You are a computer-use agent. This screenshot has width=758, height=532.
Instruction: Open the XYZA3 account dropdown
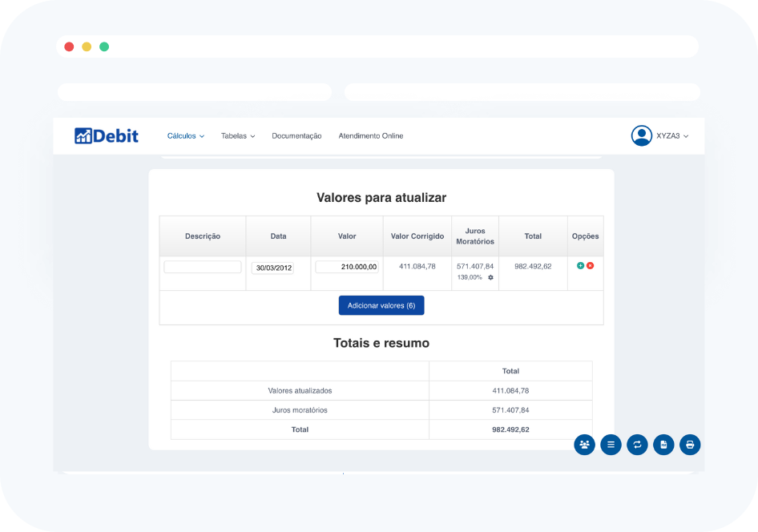(x=672, y=136)
